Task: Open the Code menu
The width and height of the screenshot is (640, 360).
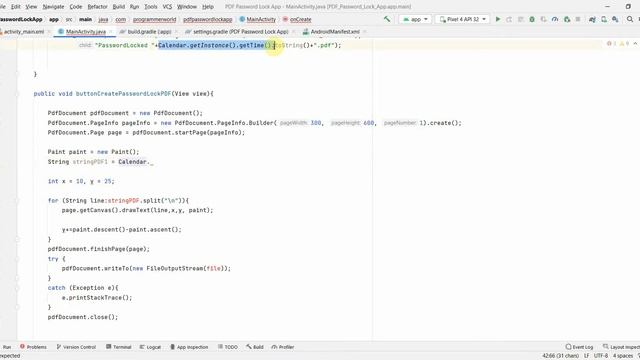Action: (x=76, y=7)
